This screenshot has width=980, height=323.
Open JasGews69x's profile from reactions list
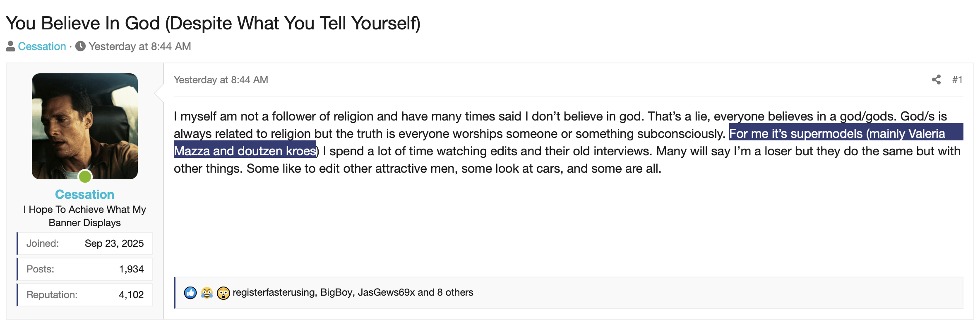pyautogui.click(x=386, y=292)
